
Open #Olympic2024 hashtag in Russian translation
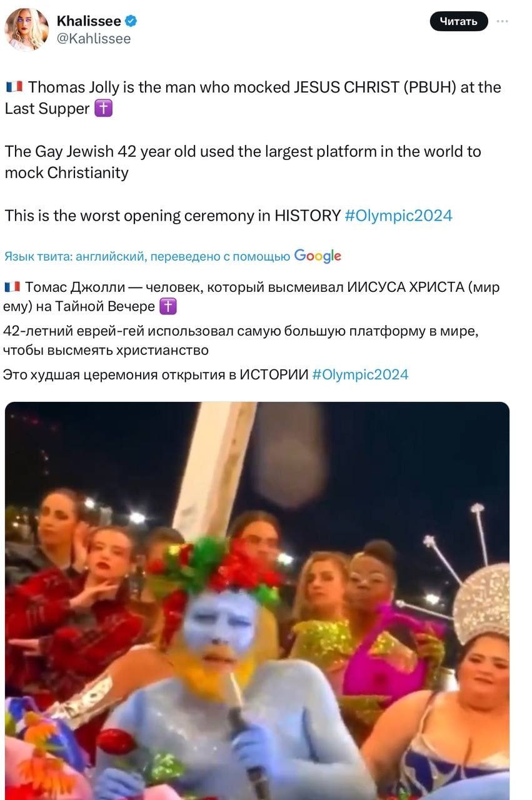[x=360, y=374]
